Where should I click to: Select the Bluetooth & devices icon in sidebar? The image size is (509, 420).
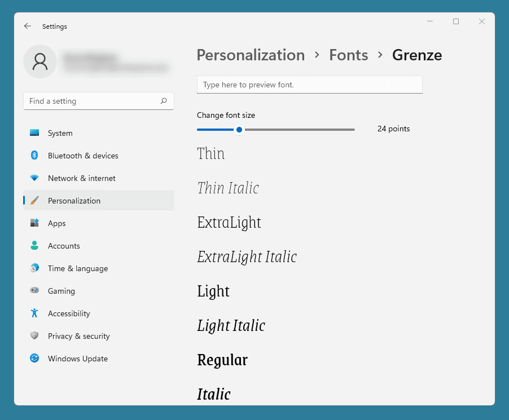pyautogui.click(x=35, y=156)
